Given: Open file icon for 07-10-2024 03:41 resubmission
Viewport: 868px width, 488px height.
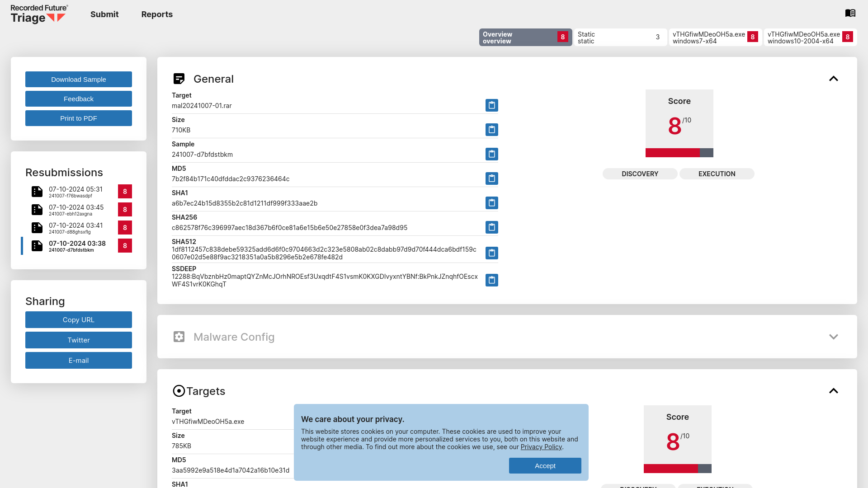Looking at the screenshot, I should coord(37,228).
